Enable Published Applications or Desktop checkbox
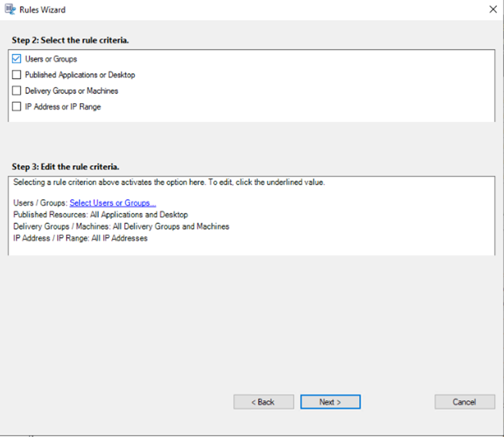Screen dimensions: 504x437 coord(16,75)
